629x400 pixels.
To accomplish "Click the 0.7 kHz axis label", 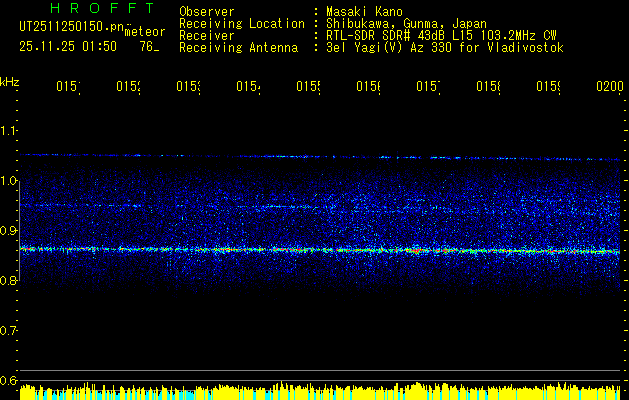I will click(x=8, y=330).
